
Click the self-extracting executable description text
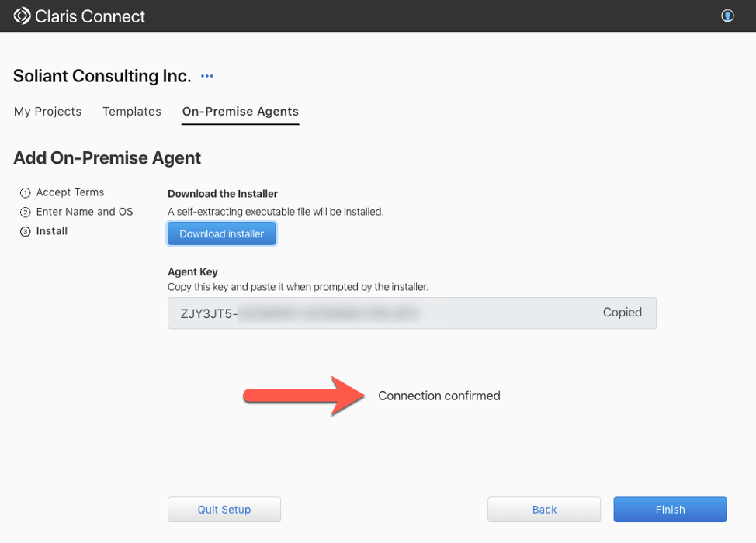tap(276, 212)
